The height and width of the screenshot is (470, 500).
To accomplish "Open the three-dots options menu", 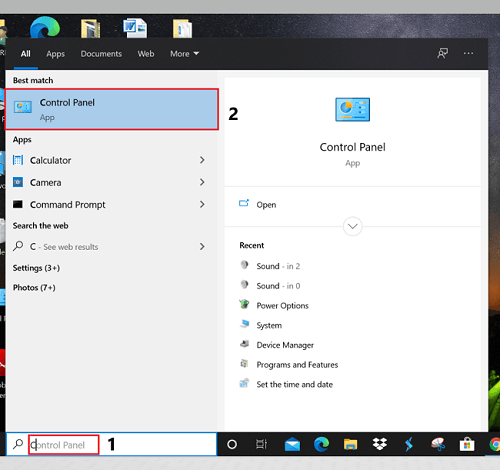I will coord(468,53).
